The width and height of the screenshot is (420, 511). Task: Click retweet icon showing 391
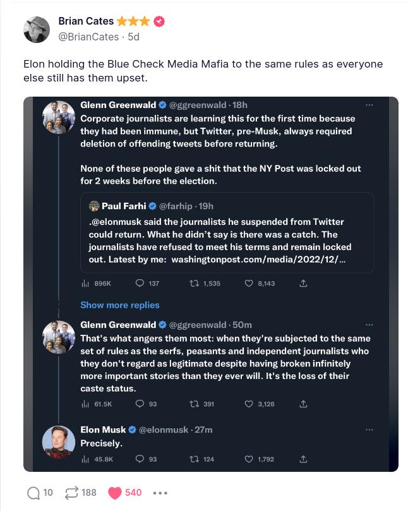point(195,404)
